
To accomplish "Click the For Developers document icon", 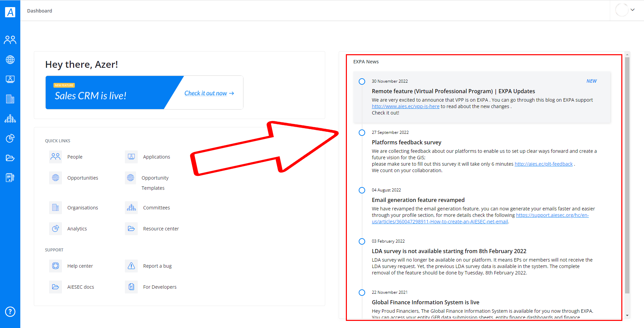I will coord(131,287).
